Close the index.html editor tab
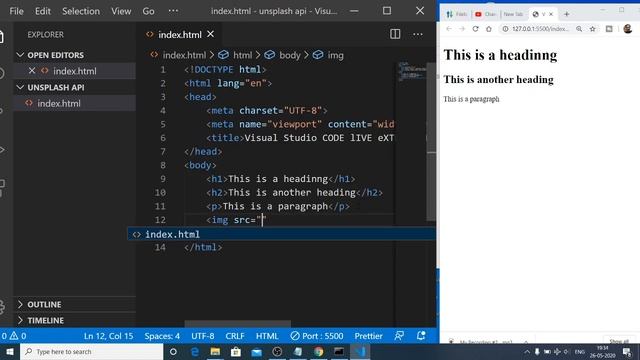The image size is (640, 360). pyautogui.click(x=210, y=34)
